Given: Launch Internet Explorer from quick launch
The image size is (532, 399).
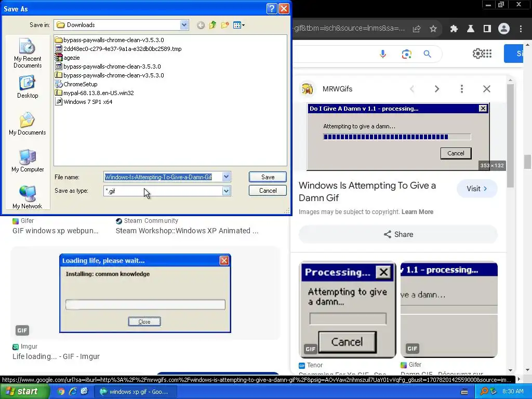Looking at the screenshot, I should [x=73, y=392].
